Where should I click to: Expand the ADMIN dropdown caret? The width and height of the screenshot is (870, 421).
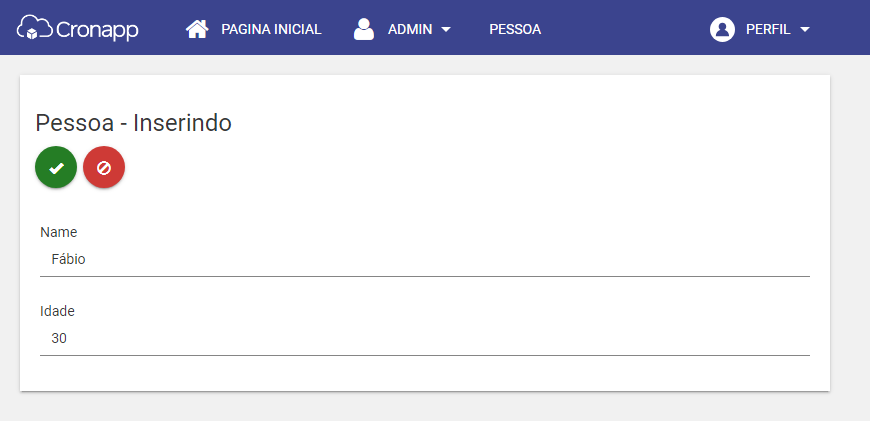click(446, 30)
